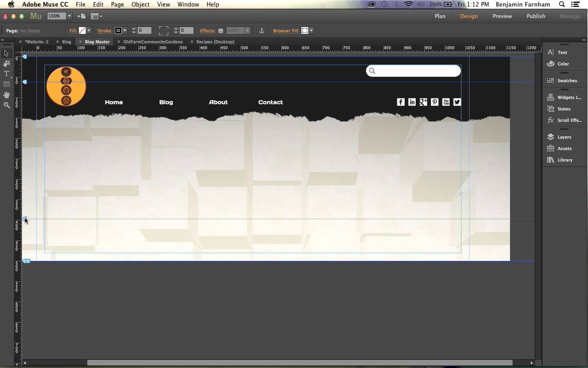Open the Window menu
The image size is (588, 368).
point(188,4)
